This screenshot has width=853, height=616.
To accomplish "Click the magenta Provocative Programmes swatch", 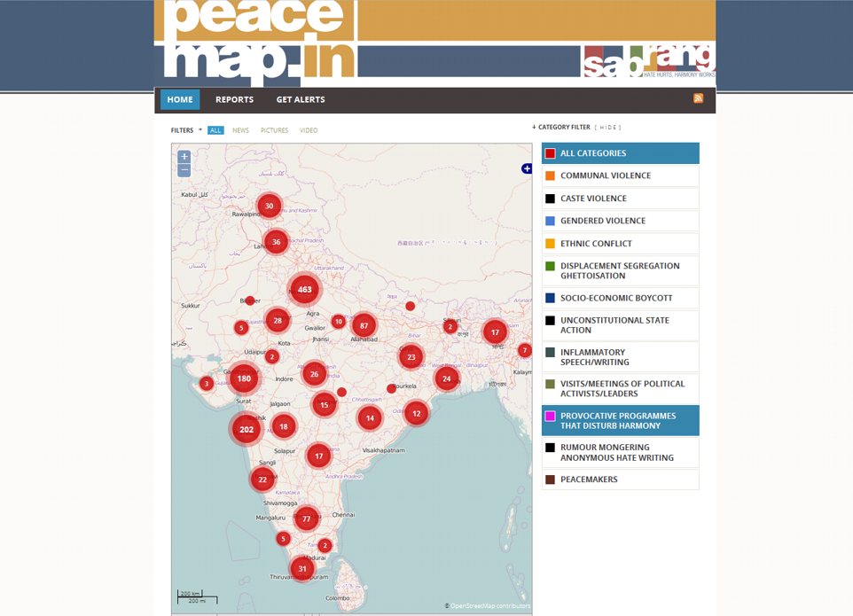I will click(550, 416).
